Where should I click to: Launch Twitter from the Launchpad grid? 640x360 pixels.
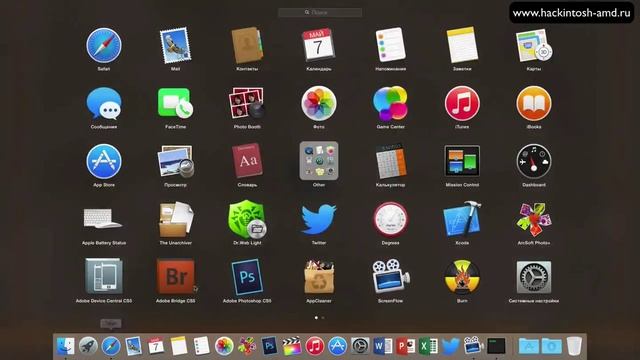(x=319, y=220)
